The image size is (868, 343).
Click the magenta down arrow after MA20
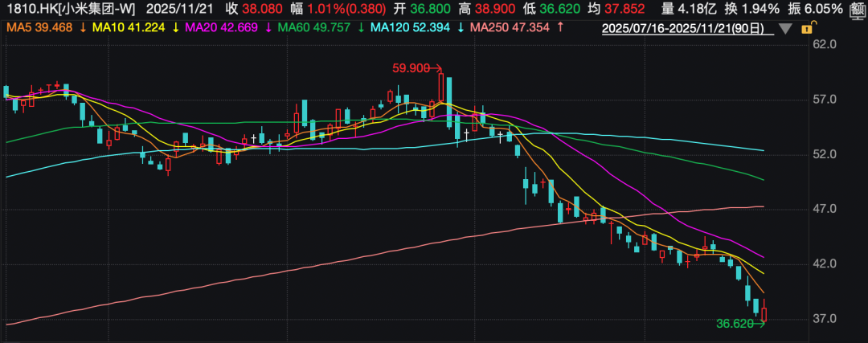[x=267, y=28]
